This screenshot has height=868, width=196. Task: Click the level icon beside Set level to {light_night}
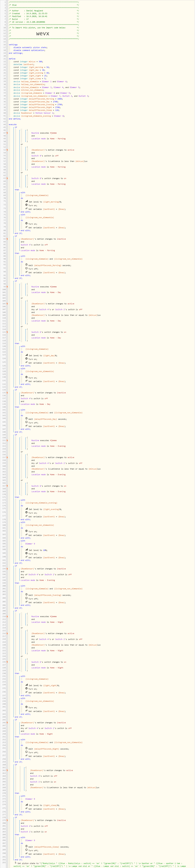click(27, 685)
